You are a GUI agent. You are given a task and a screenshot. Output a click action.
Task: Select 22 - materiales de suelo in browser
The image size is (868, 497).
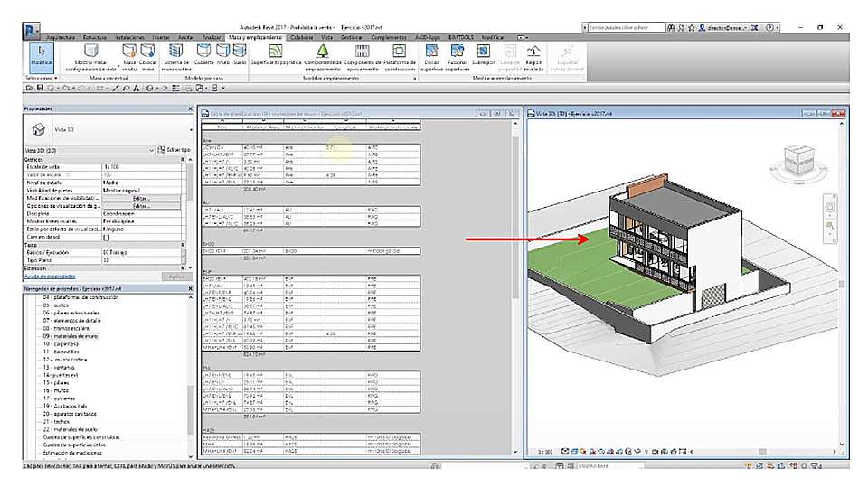pos(71,429)
